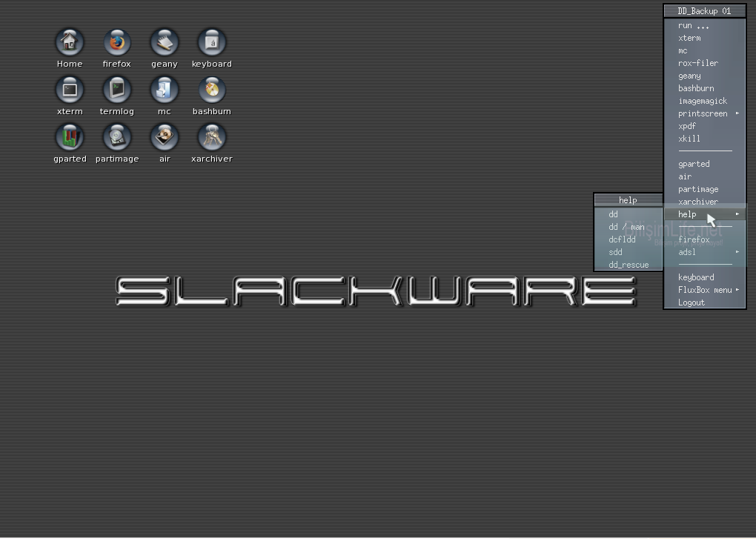Choose 'run ...' in the DD_Backup menu
Viewport: 756px width, 539px height.
(705, 25)
